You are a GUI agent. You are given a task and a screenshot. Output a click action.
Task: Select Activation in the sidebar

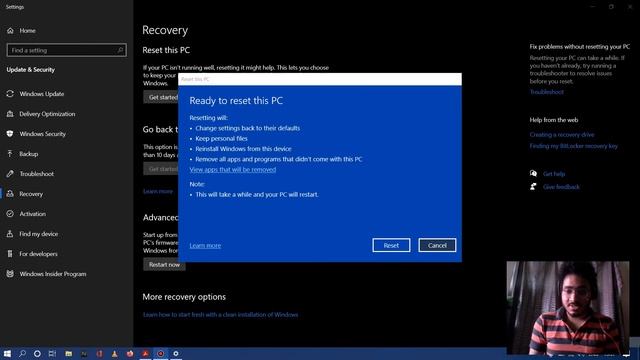pos(33,214)
